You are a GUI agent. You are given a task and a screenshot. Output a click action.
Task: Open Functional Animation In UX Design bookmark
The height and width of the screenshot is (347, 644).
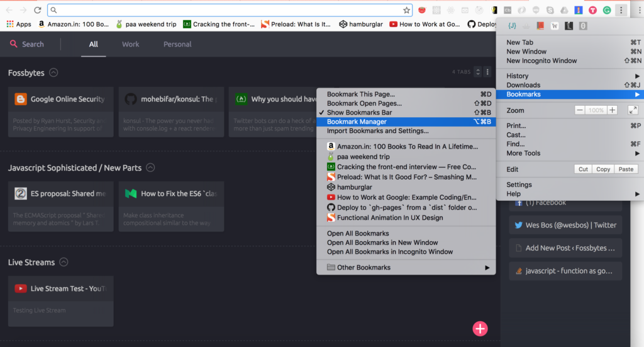coord(406,217)
